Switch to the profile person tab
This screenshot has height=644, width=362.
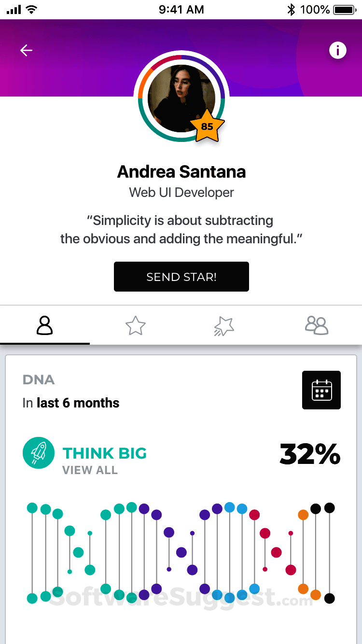[x=45, y=325]
